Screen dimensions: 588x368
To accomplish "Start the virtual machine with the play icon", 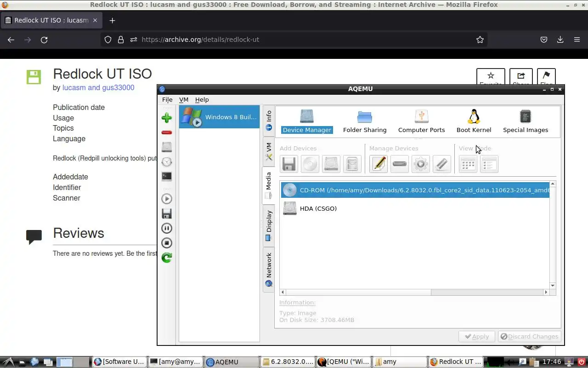I will point(167,199).
